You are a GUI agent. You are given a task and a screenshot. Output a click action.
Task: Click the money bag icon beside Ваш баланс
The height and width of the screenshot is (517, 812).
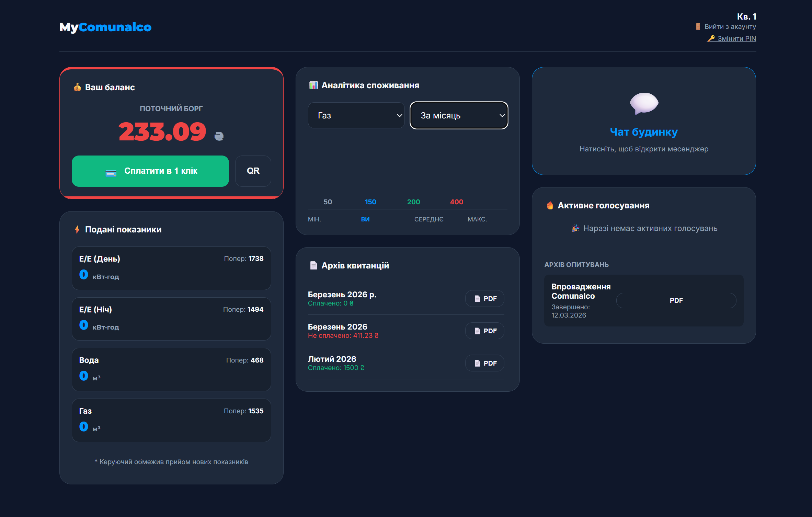pyautogui.click(x=77, y=88)
